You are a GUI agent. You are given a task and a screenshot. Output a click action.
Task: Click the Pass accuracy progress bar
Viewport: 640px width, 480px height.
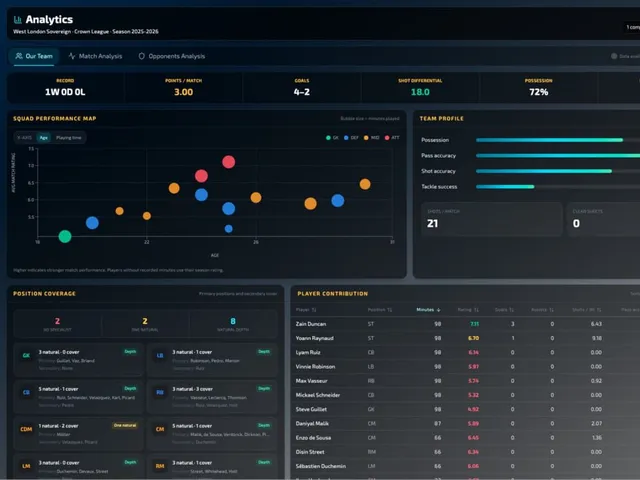[x=558, y=156]
